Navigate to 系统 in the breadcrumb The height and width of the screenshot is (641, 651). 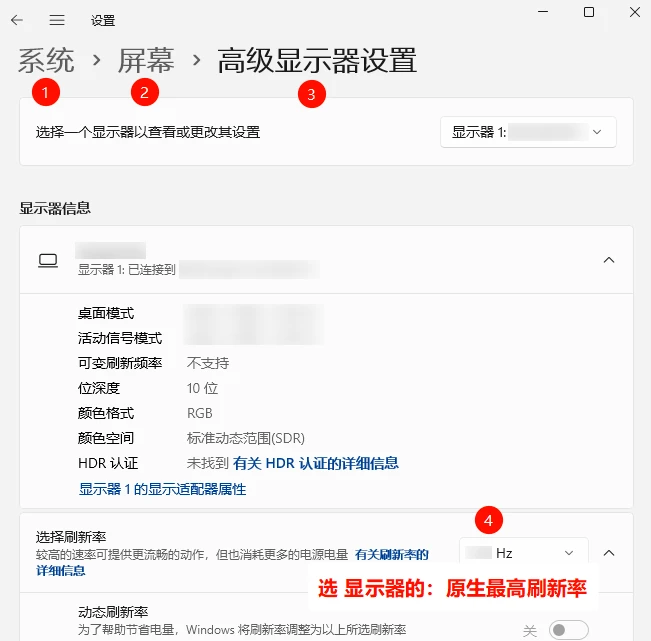click(46, 61)
